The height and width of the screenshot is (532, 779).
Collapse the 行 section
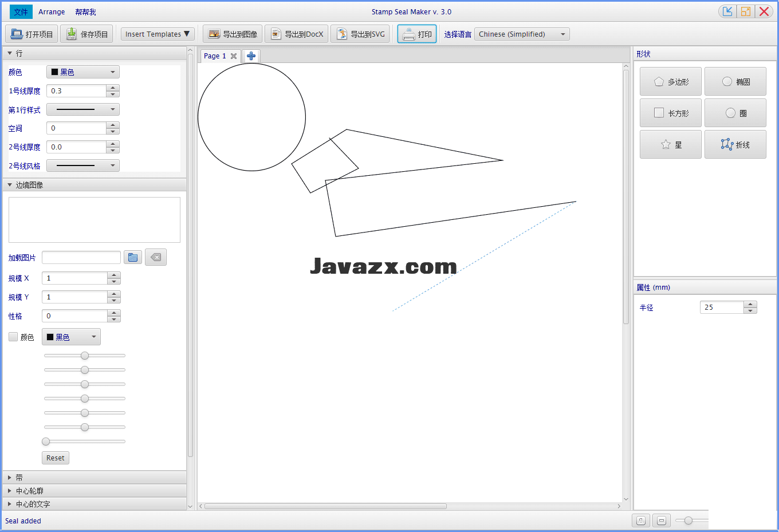point(10,53)
